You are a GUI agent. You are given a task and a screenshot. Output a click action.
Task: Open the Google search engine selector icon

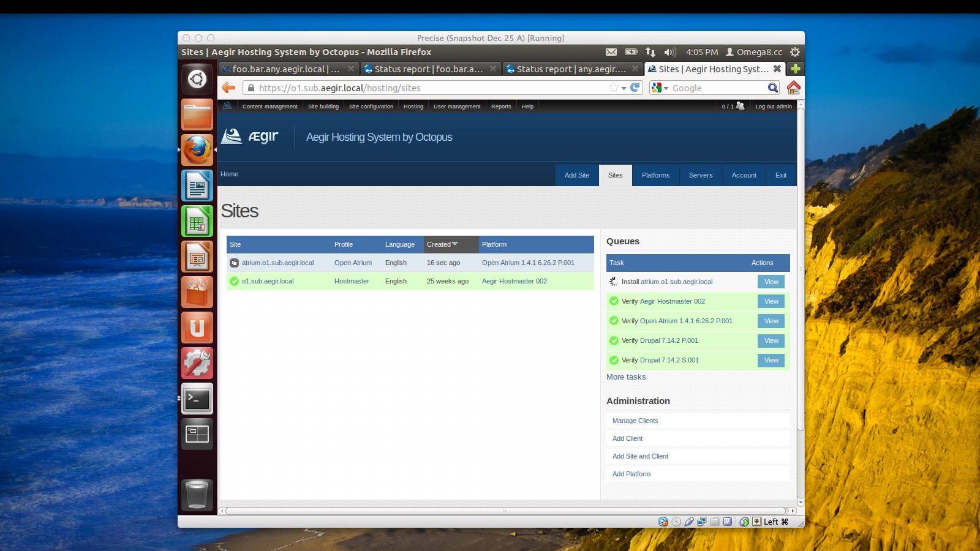(657, 88)
